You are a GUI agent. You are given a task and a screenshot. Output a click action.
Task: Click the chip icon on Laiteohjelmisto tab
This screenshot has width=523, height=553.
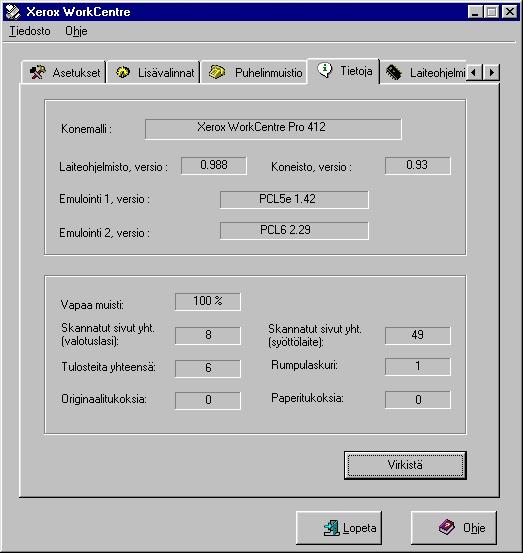pos(394,72)
